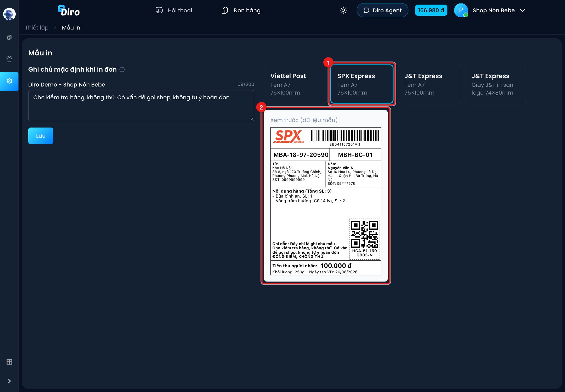The width and height of the screenshot is (565, 392).
Task: Click the 100.000 đ amount in preview
Action: click(336, 266)
